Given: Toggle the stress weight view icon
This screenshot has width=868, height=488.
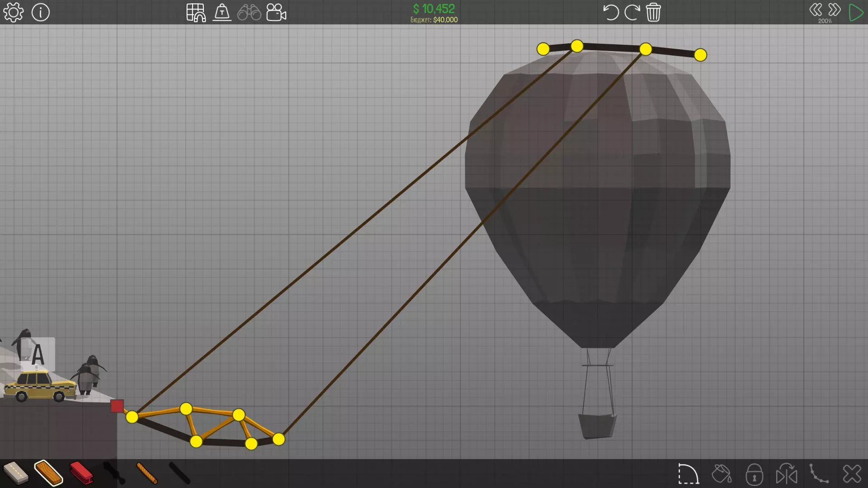Looking at the screenshot, I should 222,12.
